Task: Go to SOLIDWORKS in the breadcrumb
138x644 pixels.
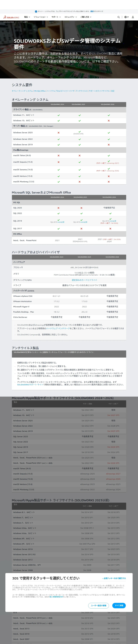Action: (9, 22)
